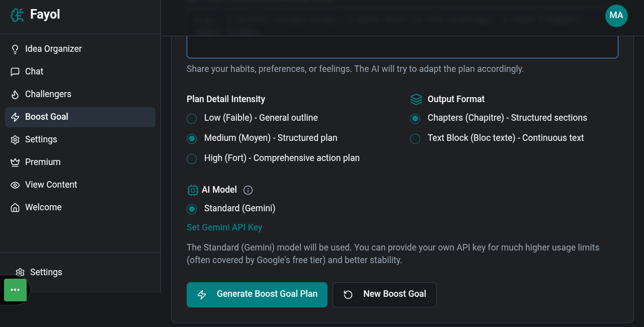Select the Standard (Gemini) model option
The image size is (644, 327).
tap(192, 209)
